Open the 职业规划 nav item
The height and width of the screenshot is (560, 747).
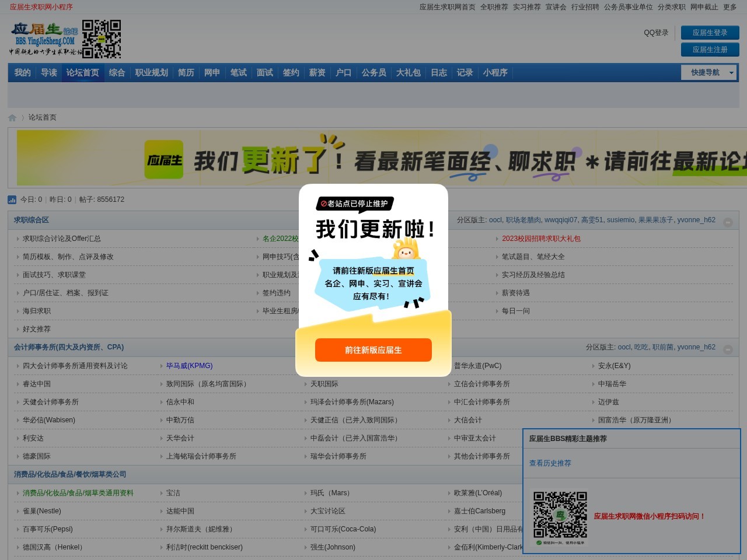pos(152,72)
